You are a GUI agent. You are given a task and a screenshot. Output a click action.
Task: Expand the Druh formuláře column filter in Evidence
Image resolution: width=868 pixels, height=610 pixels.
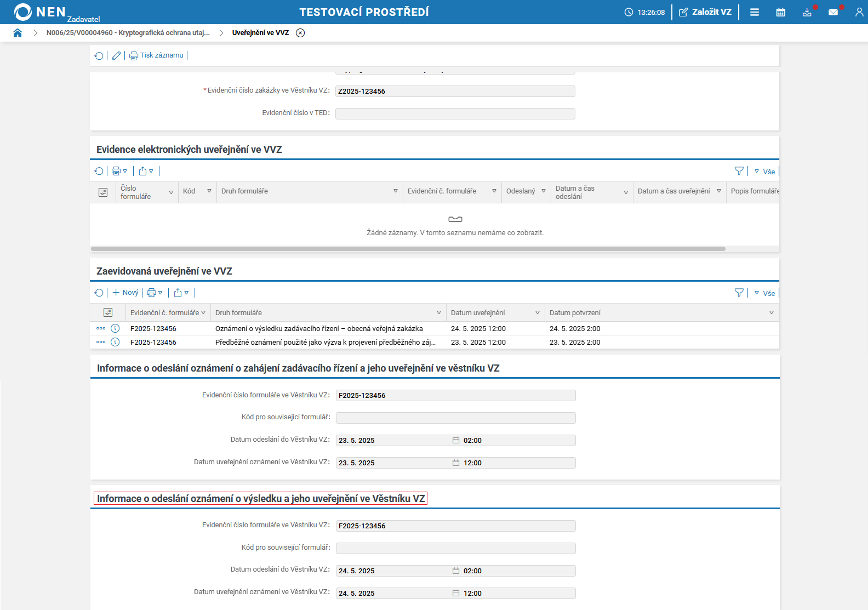click(x=395, y=191)
